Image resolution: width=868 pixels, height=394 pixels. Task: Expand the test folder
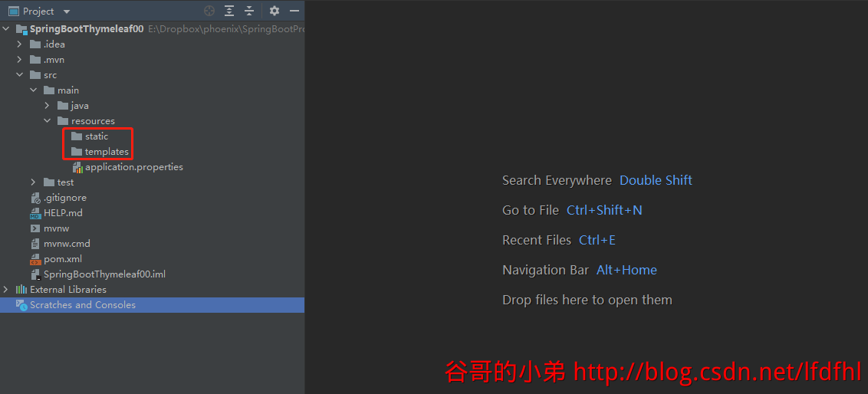(x=34, y=182)
